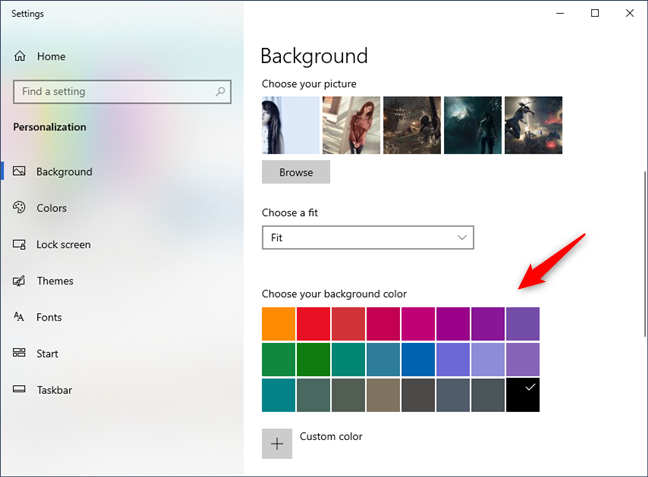Image resolution: width=648 pixels, height=477 pixels.
Task: Click the Colors palette icon
Action: [19, 208]
